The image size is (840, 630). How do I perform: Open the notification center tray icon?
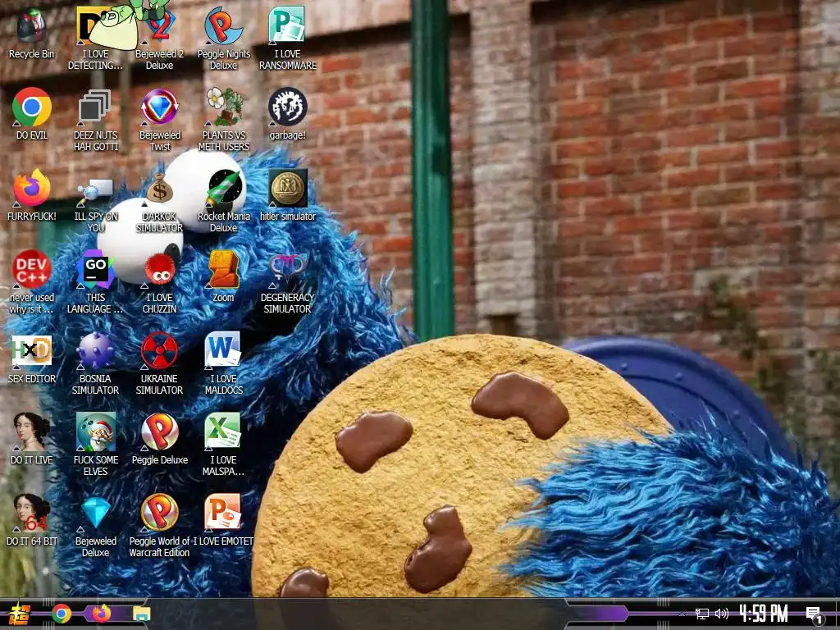(815, 615)
